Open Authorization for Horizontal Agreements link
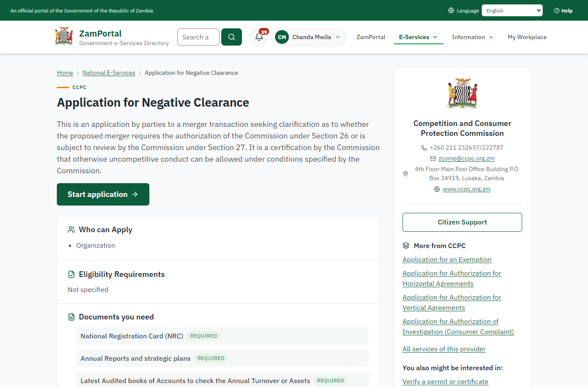This screenshot has height=387, width=588. click(452, 279)
